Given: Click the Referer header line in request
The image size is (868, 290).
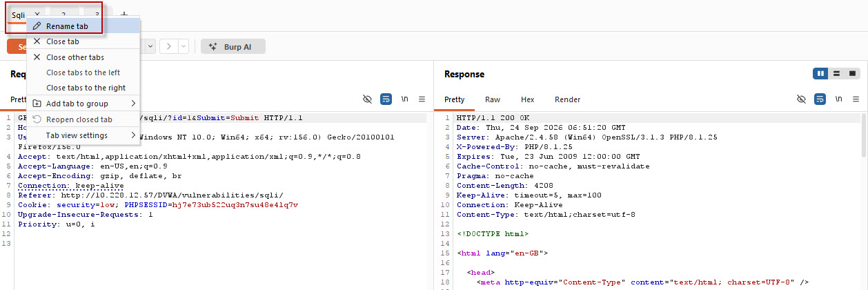Looking at the screenshot, I should tap(150, 195).
